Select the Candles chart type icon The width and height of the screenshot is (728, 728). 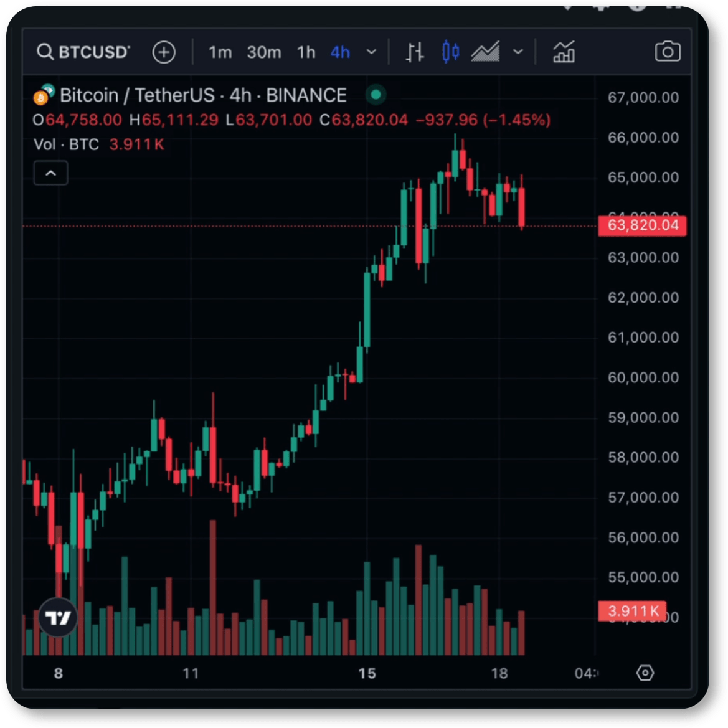(x=450, y=52)
